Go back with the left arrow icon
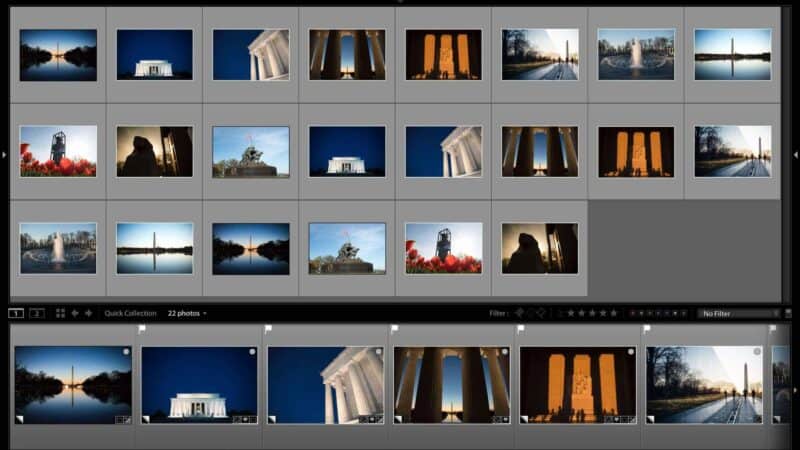This screenshot has height=450, width=800. click(75, 313)
